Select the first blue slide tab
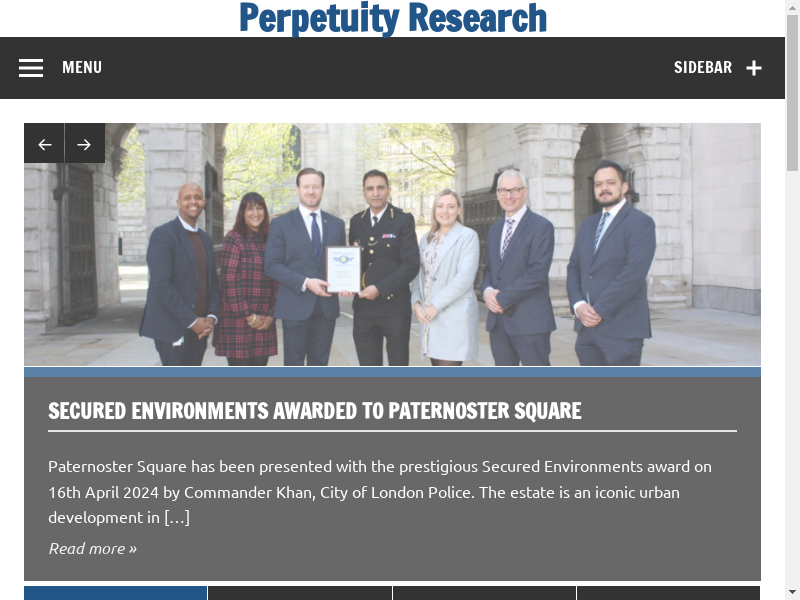800x600 pixels. pos(115,592)
